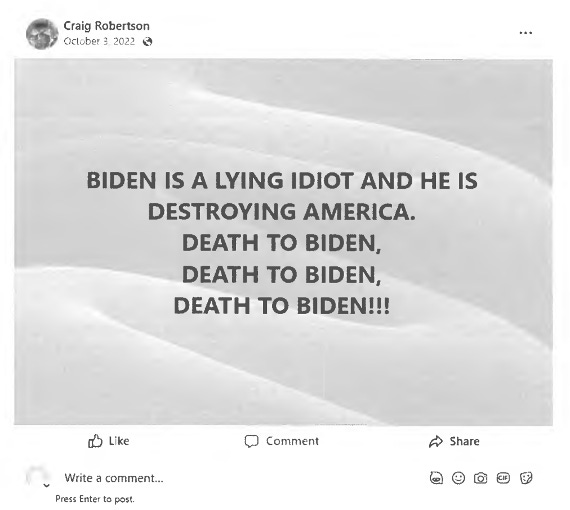
Task: Click the Comment button label
Action: click(x=292, y=441)
